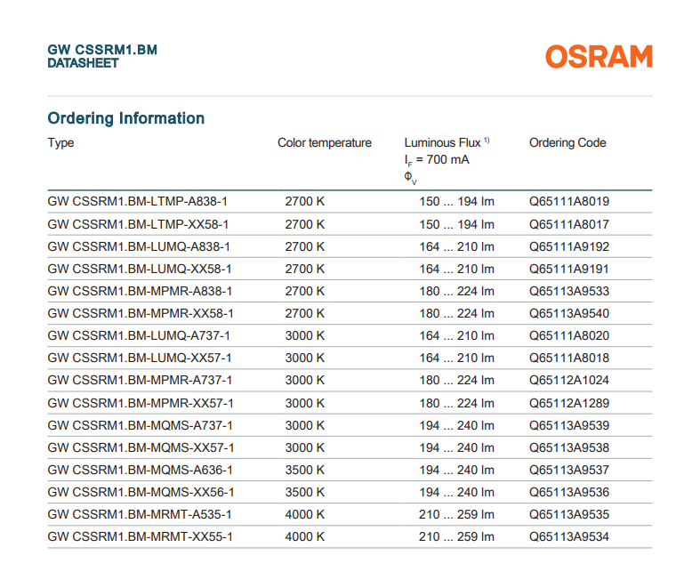Click ordering code Q65113A9539
This screenshot has height=588, width=700.
[569, 425]
